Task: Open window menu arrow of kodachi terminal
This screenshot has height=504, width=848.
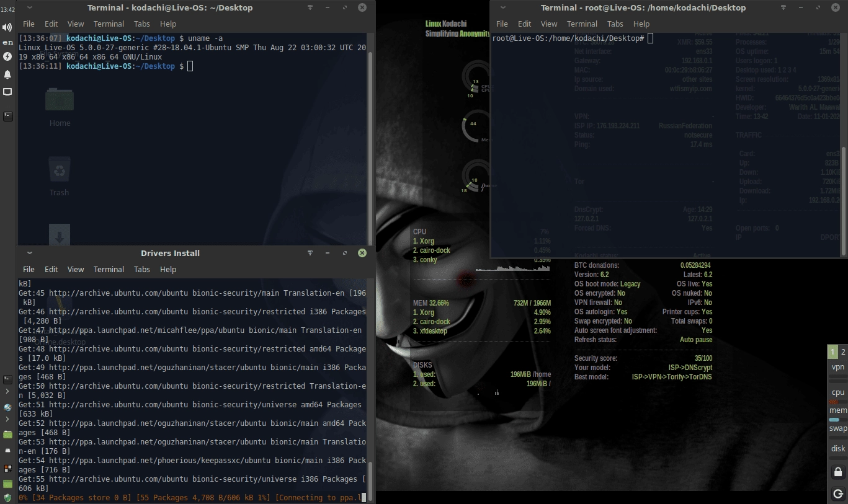Action: coord(29,7)
